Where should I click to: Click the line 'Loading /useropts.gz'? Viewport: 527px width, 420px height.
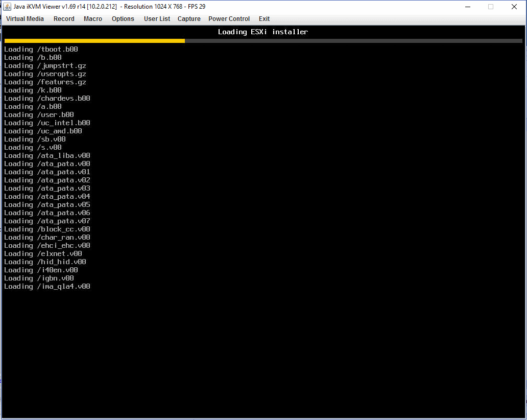click(45, 74)
